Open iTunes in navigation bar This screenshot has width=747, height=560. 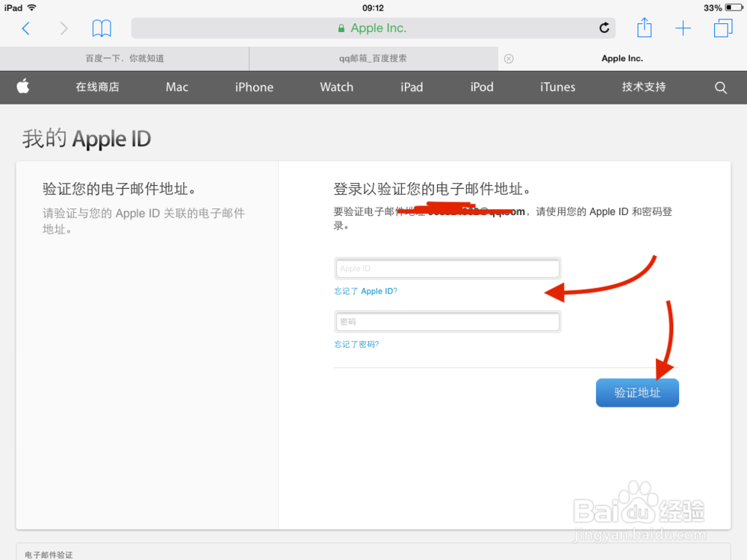(557, 87)
